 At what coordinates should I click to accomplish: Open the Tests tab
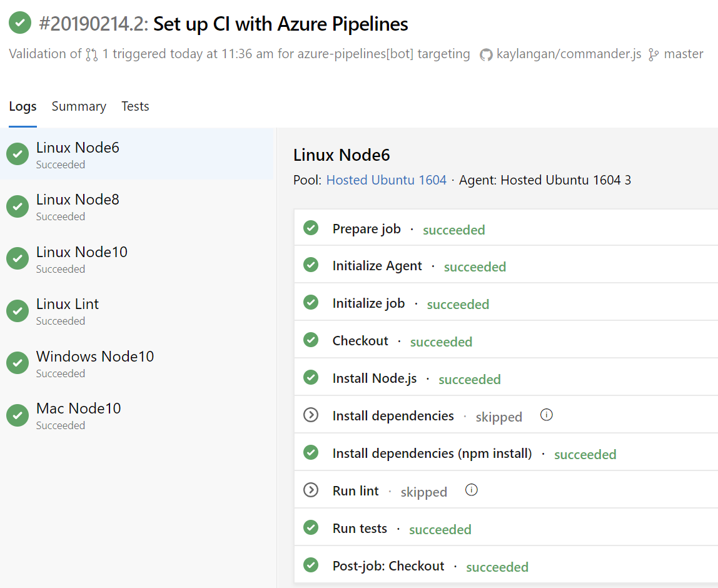[135, 106]
